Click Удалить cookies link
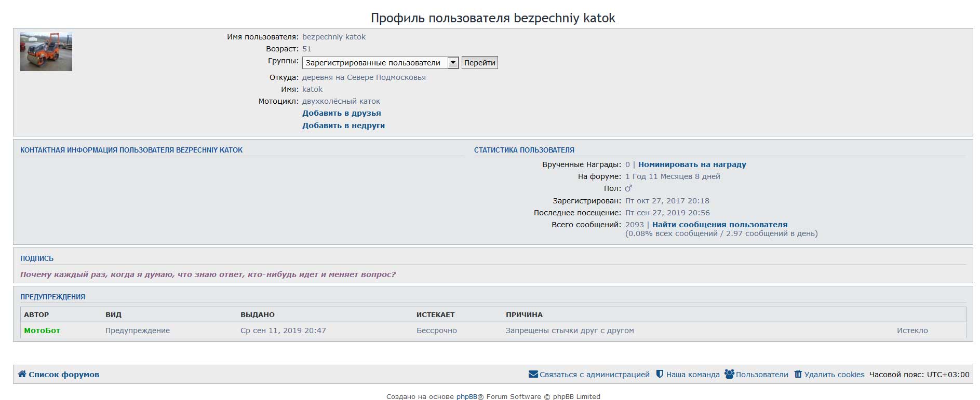980x400 pixels. pos(834,375)
